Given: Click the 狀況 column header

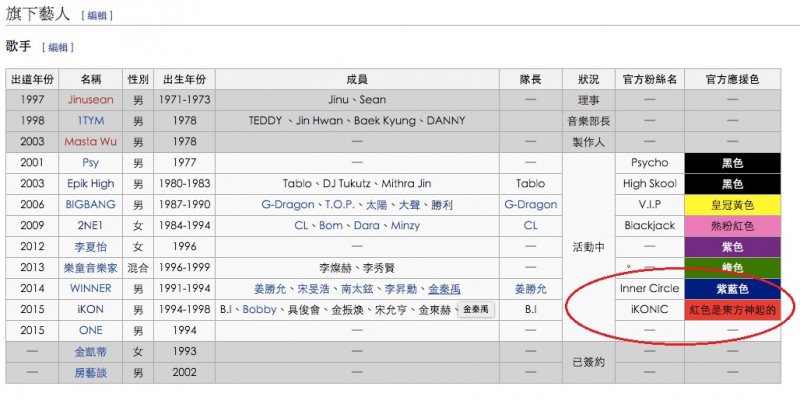Looking at the screenshot, I should [589, 79].
